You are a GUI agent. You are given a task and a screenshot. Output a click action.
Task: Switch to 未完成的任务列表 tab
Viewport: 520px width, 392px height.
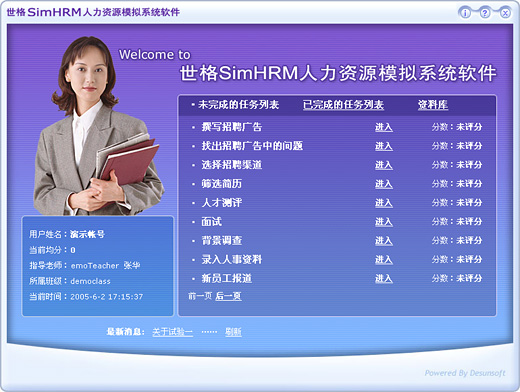click(x=238, y=105)
